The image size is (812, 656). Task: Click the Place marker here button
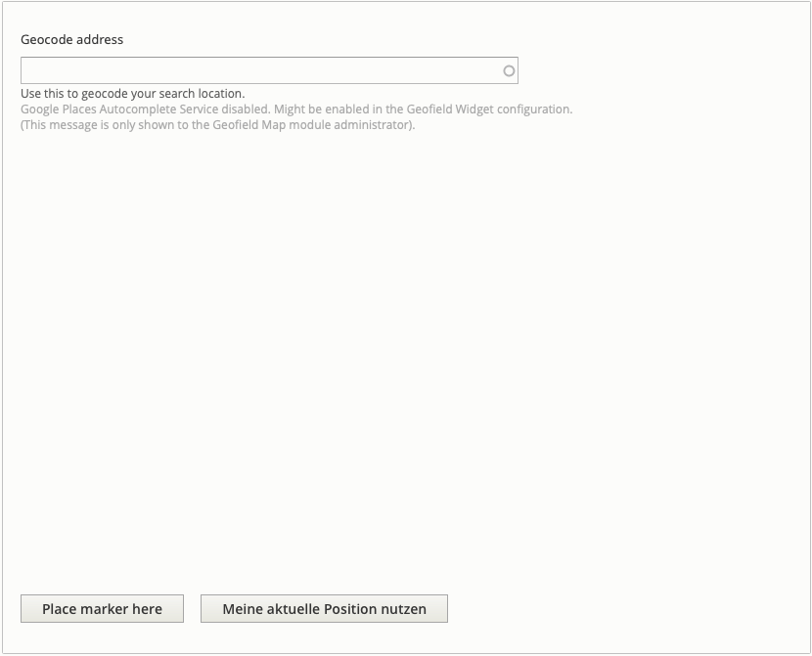102,609
